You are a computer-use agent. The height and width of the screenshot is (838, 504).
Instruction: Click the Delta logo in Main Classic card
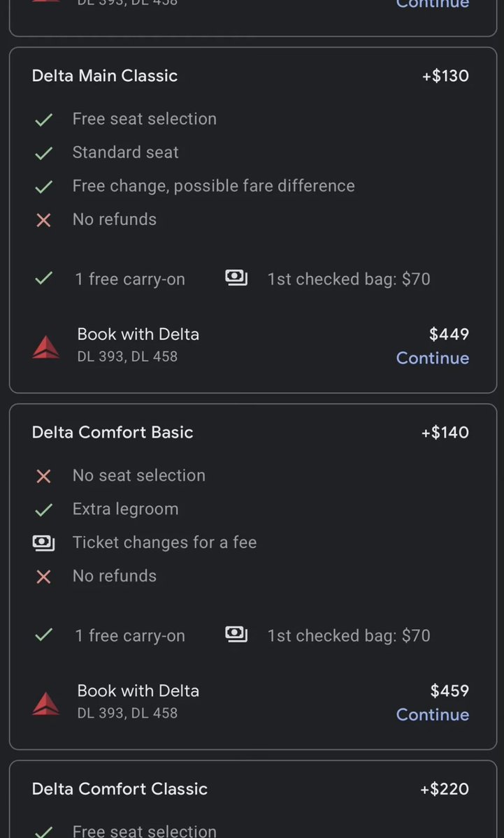click(x=46, y=347)
